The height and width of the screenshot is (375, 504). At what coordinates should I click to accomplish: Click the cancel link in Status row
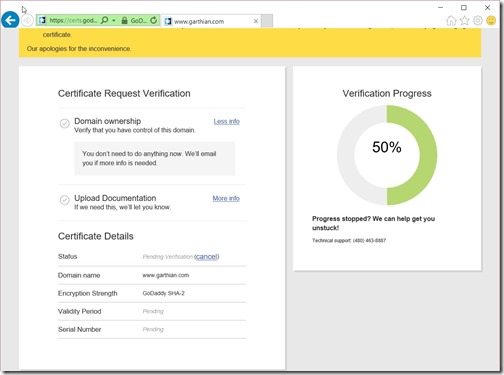coord(207,256)
